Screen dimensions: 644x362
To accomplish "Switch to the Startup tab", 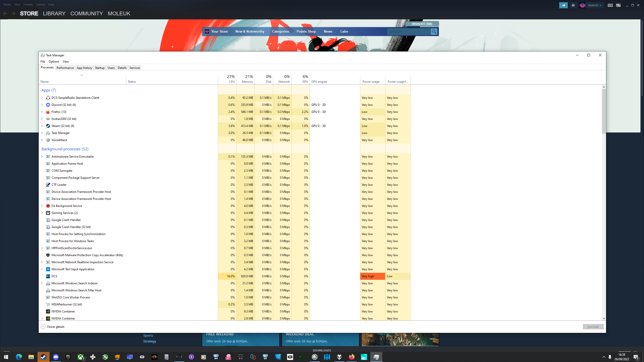I will click(x=100, y=68).
